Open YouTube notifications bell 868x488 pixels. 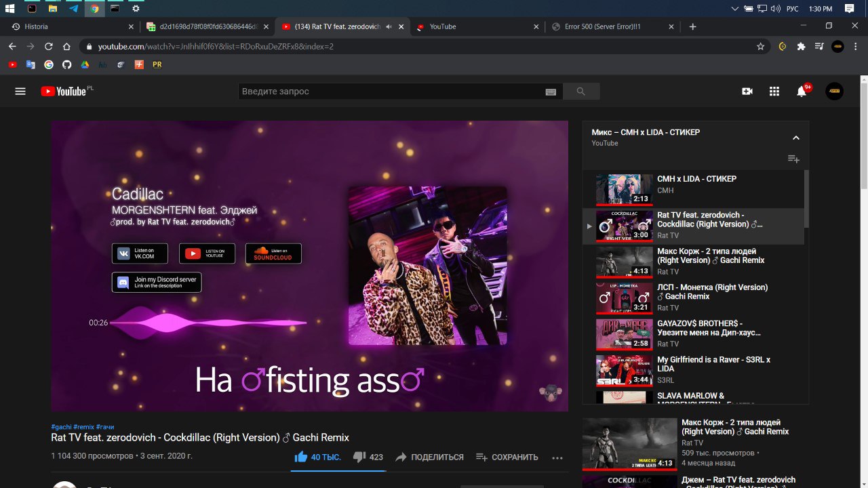[802, 91]
